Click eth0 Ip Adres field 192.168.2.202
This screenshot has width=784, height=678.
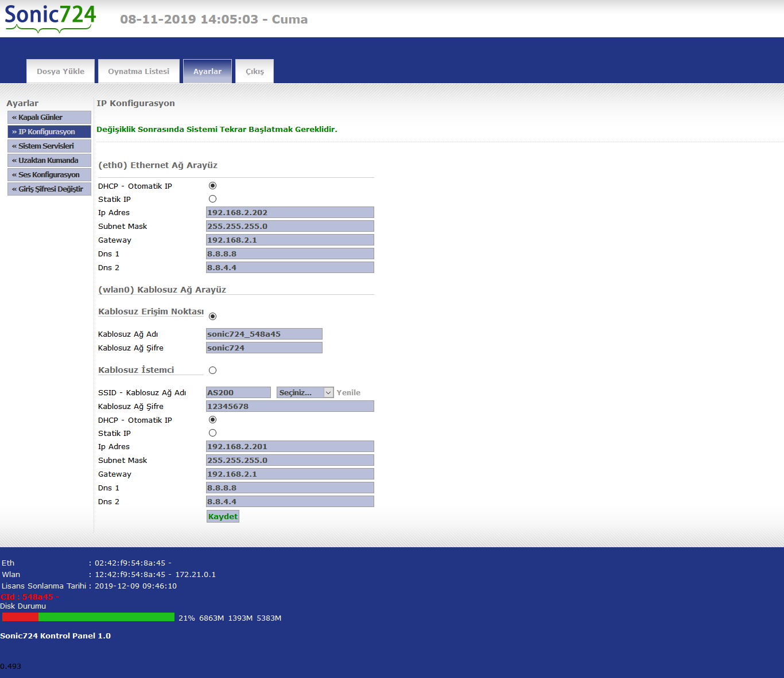tap(290, 212)
